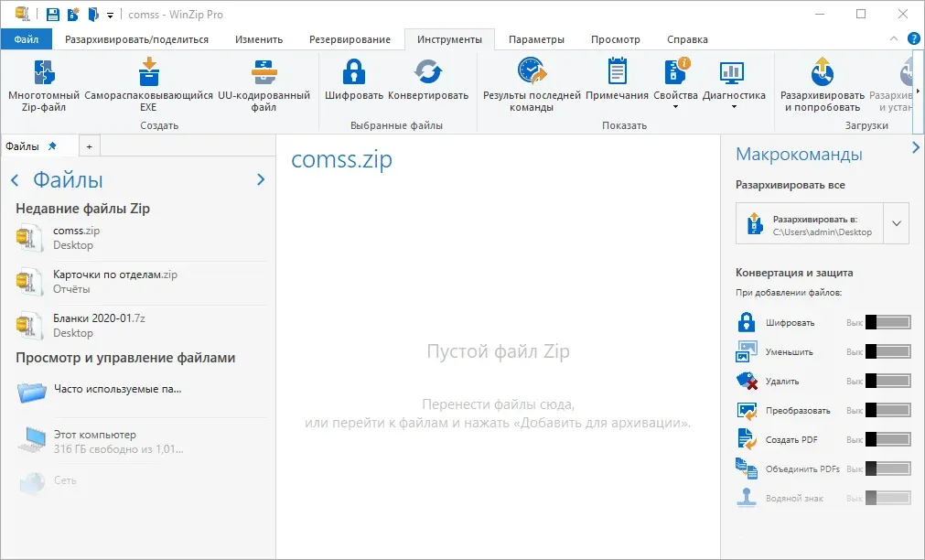The width and height of the screenshot is (925, 560).
Task: Click the new archive icon in quick access bar
Action: (73, 14)
